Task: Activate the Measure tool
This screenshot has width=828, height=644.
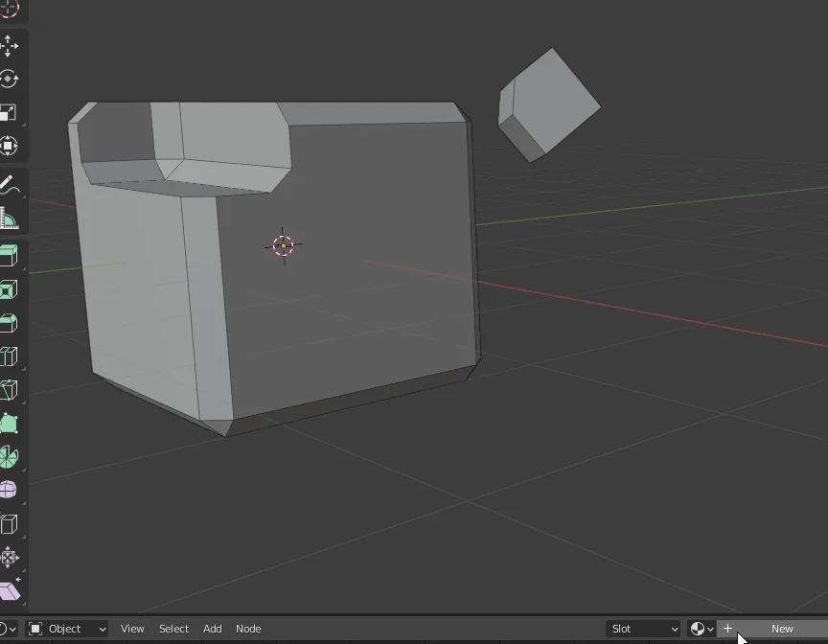Action: (11, 219)
